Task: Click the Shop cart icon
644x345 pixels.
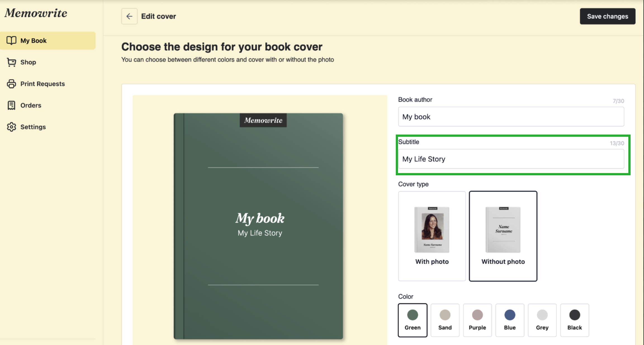Action: [11, 62]
